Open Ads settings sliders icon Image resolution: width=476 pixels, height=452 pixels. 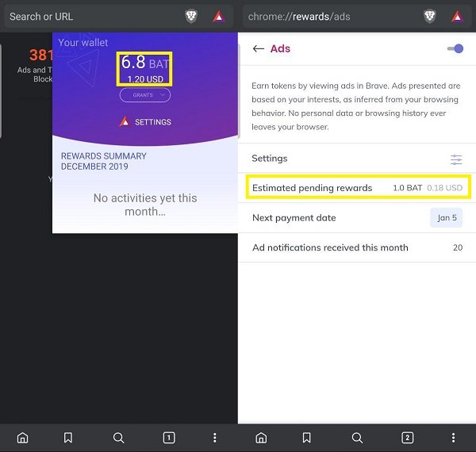tap(456, 159)
